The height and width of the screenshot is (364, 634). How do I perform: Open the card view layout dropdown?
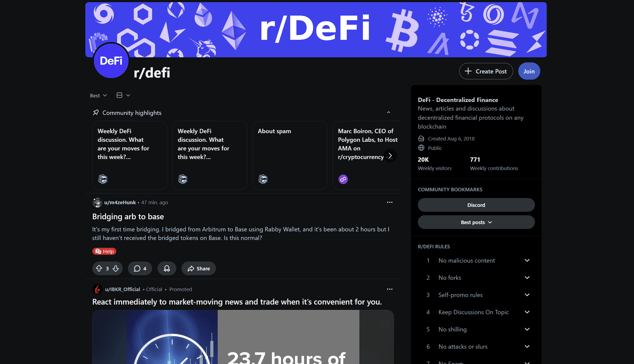click(123, 95)
